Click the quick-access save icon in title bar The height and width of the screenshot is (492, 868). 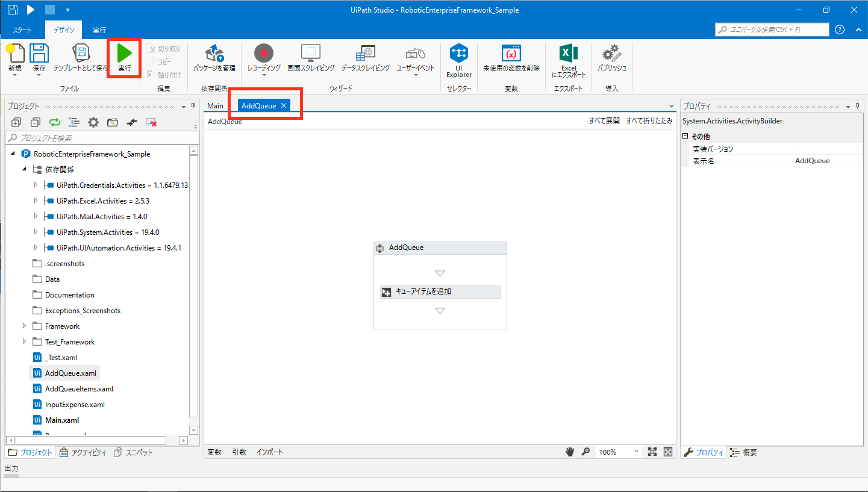click(12, 10)
